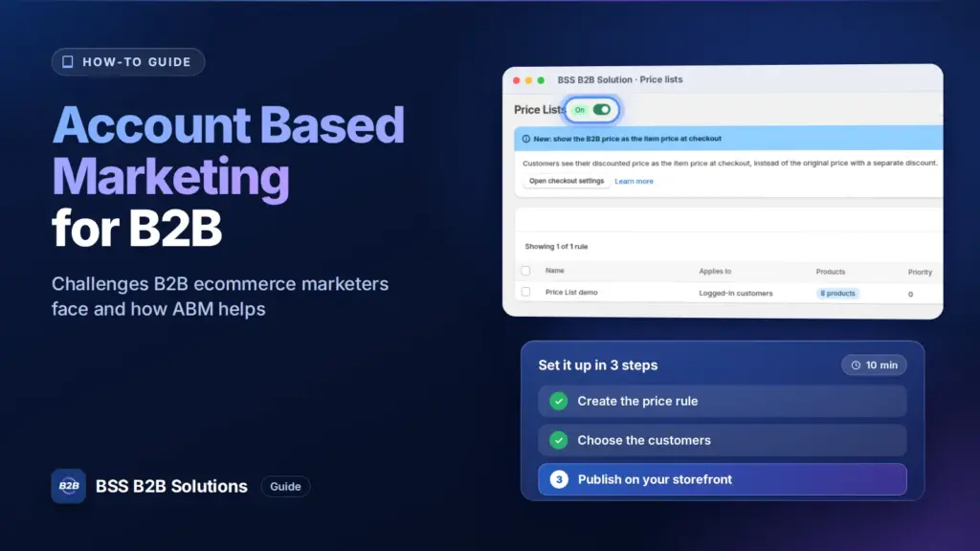Click the priority value 0 in the row
This screenshot has height=551, width=980.
(x=911, y=294)
